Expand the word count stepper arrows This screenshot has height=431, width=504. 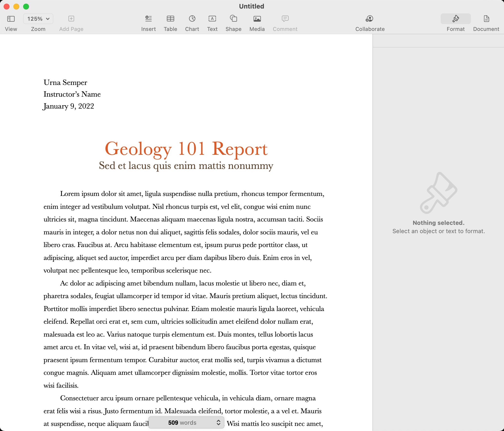click(x=219, y=422)
